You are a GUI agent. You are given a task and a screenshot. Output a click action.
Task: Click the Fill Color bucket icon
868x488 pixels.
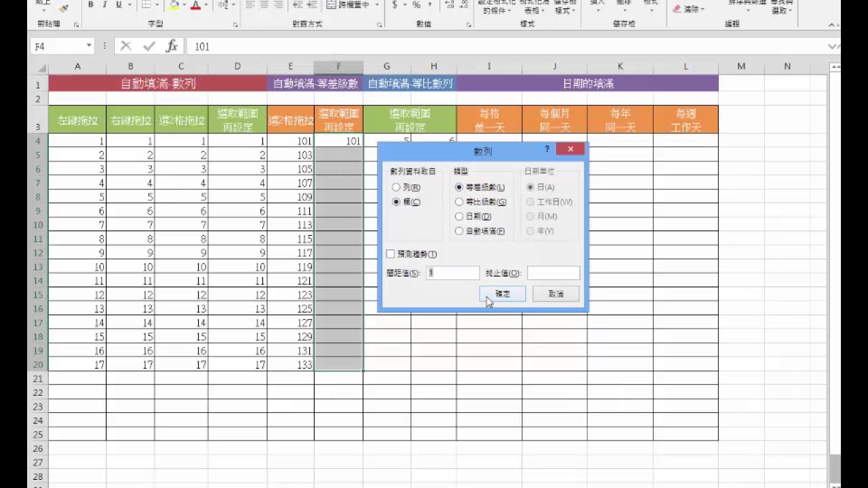click(174, 5)
